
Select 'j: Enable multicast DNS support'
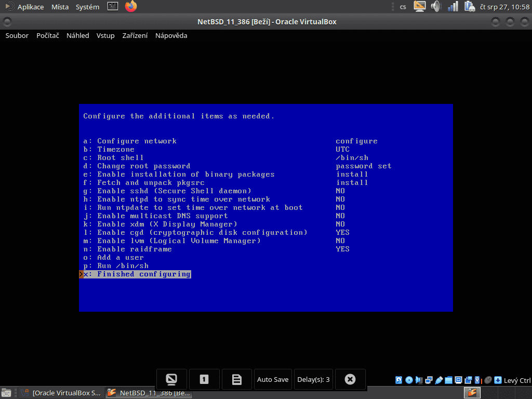click(155, 216)
